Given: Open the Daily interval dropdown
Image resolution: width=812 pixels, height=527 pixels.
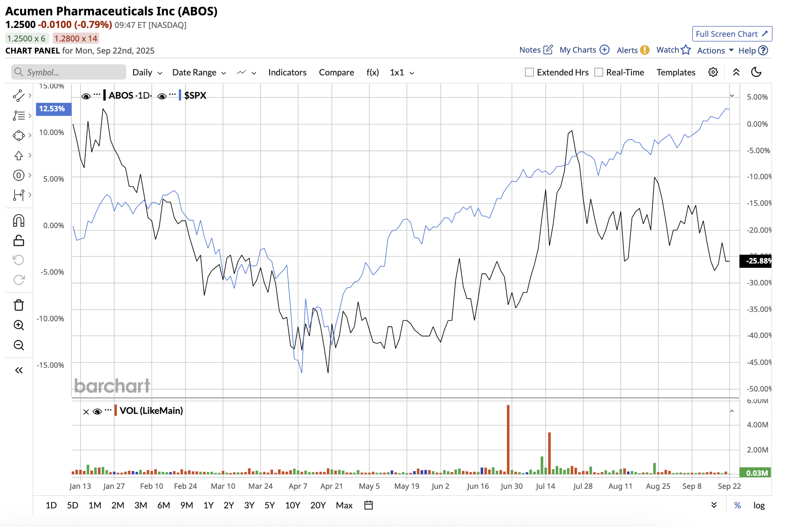Looking at the screenshot, I should tap(147, 72).
